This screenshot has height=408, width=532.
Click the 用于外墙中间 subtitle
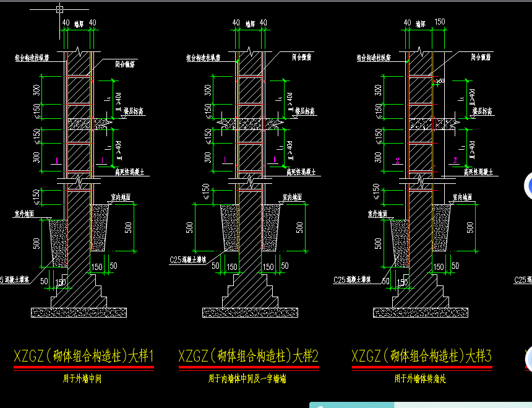pyautogui.click(x=82, y=378)
